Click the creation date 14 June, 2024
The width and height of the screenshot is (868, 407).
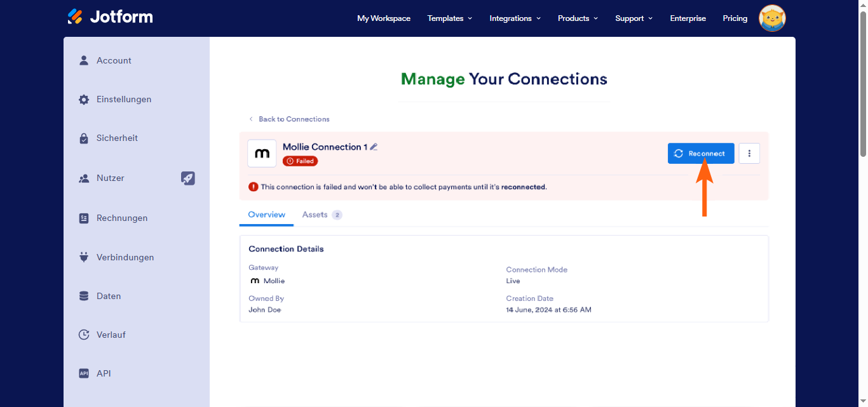(548, 310)
